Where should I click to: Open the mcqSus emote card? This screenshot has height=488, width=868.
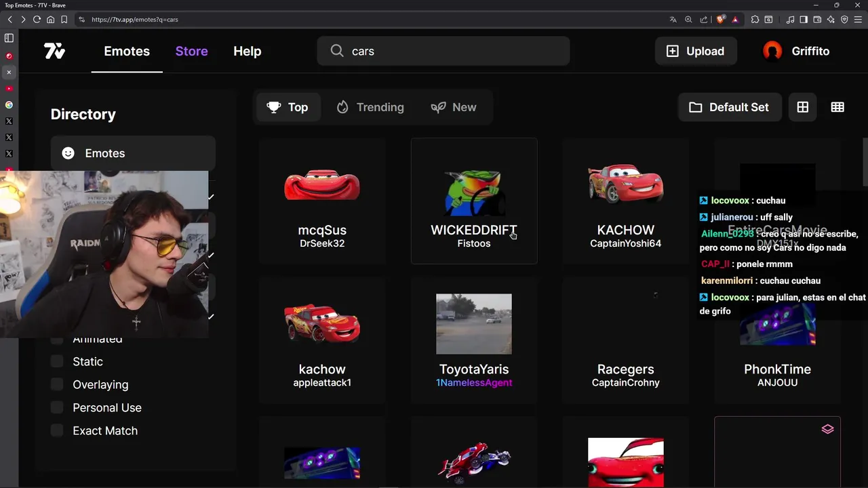click(322, 201)
